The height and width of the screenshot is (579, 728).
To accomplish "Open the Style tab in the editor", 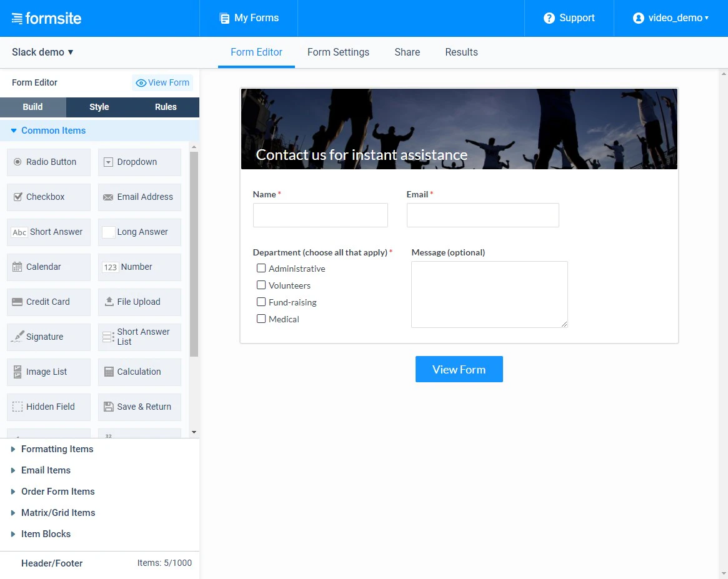I will pos(99,107).
